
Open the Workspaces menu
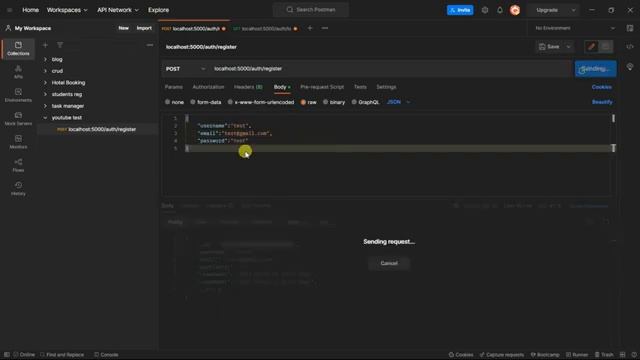click(67, 10)
